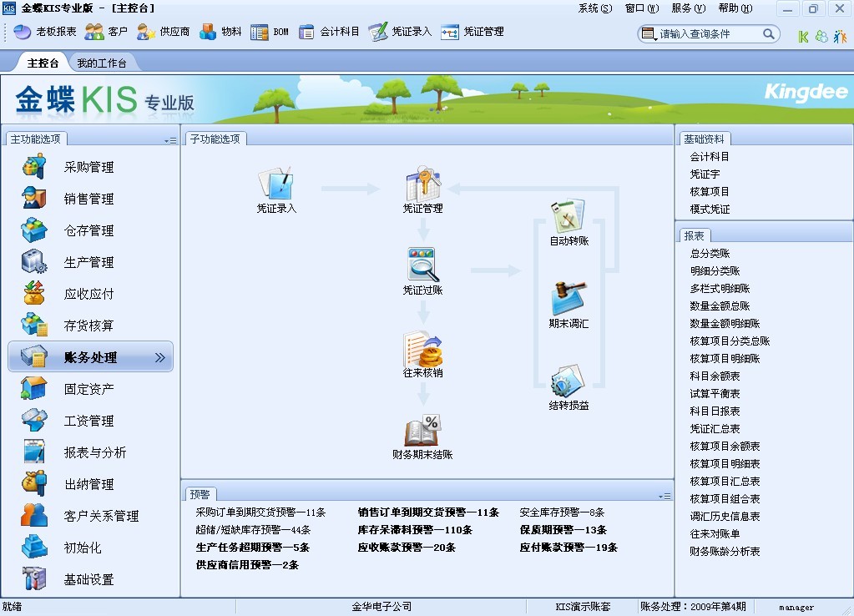This screenshot has width=854, height=616.
Task: View 安全库存预警—8条 alert
Action: 562,512
